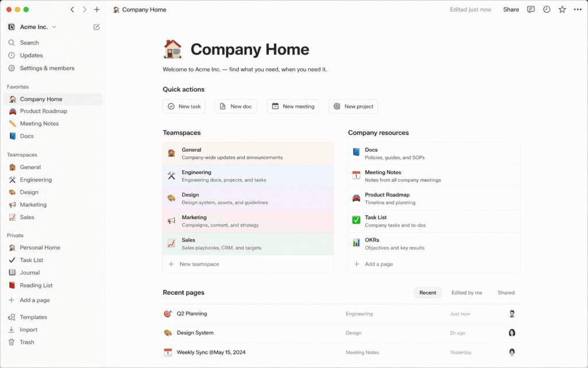Click Add a page in Company resources

click(x=434, y=264)
